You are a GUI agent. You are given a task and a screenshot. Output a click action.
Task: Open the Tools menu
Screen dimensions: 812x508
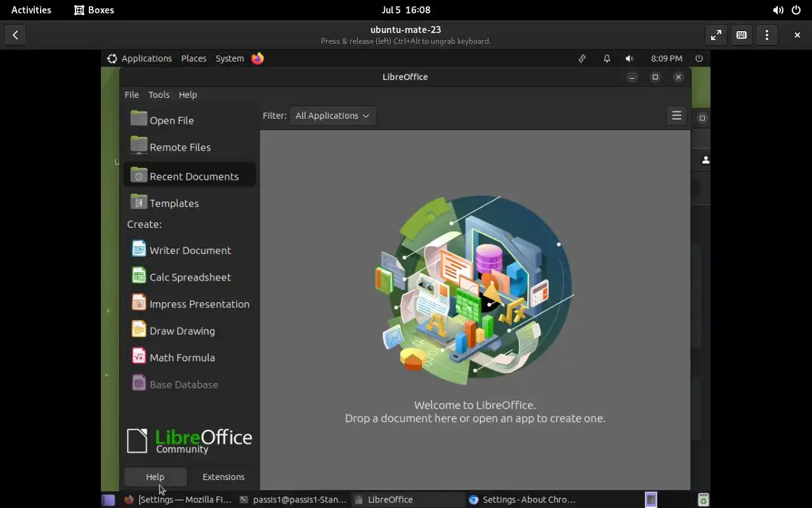click(159, 95)
